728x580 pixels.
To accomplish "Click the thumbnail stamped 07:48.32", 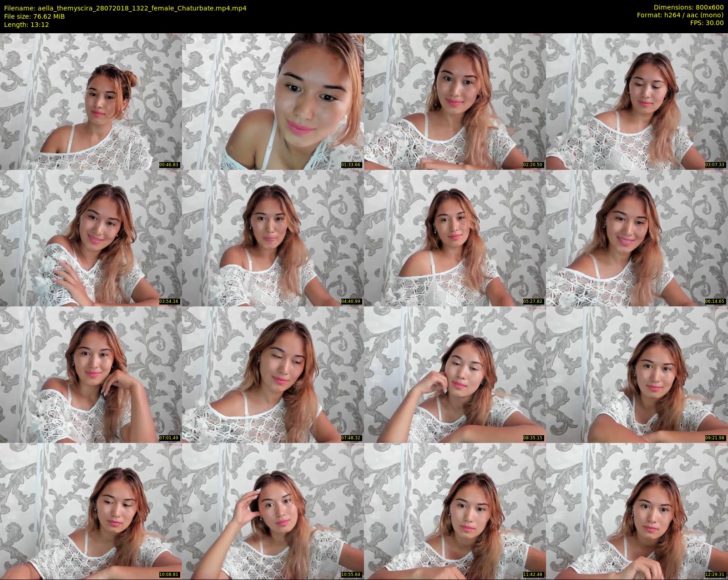I will point(273,374).
